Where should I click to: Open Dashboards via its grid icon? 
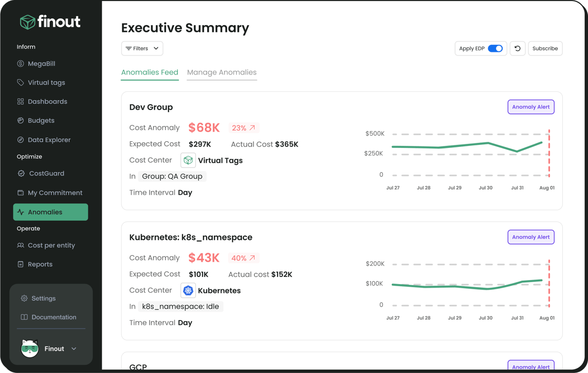(21, 102)
